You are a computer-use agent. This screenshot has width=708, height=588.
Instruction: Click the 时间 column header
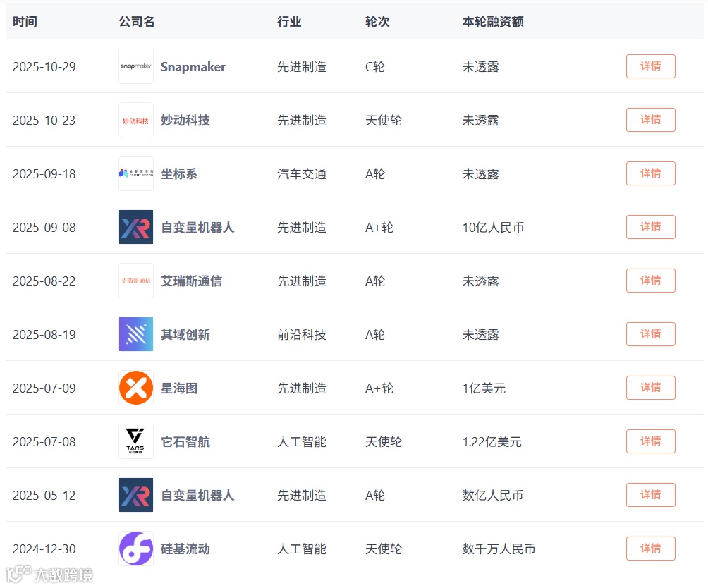pyautogui.click(x=25, y=21)
